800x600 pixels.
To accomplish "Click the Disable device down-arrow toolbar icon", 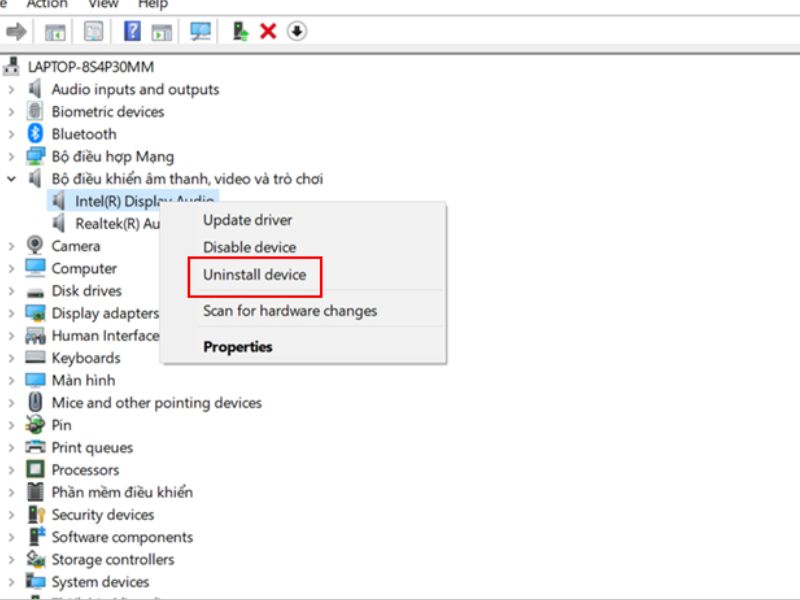I will tap(296, 32).
